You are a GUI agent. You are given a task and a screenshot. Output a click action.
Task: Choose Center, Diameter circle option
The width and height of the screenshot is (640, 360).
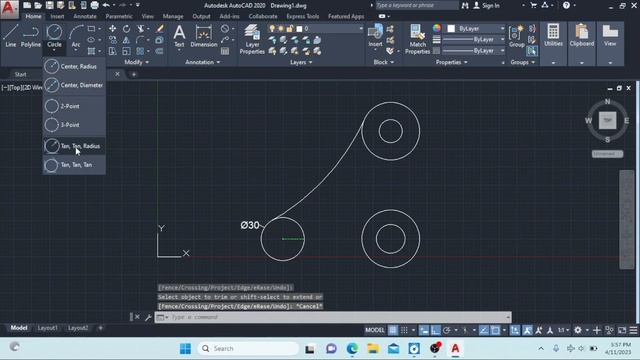pyautogui.click(x=74, y=85)
